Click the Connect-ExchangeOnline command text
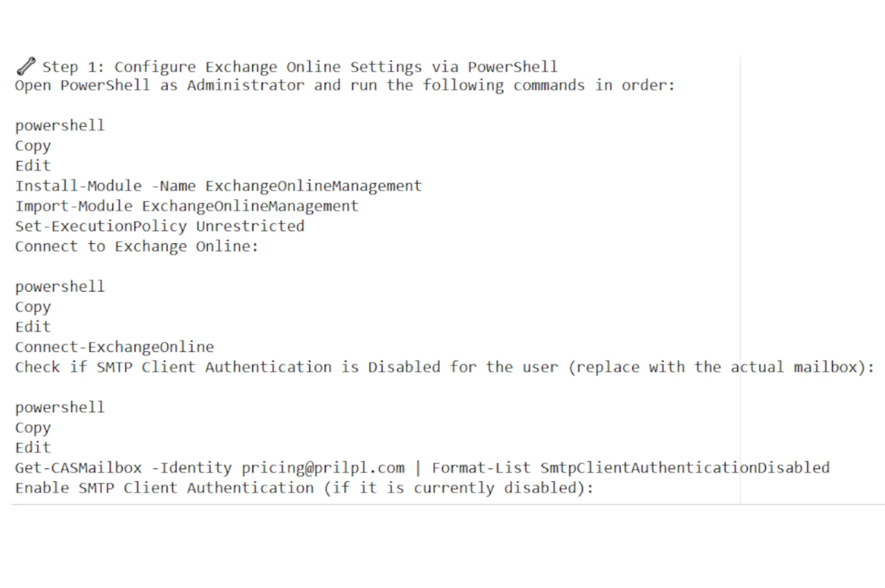Viewport: 885px width, 588px height. pos(114,347)
